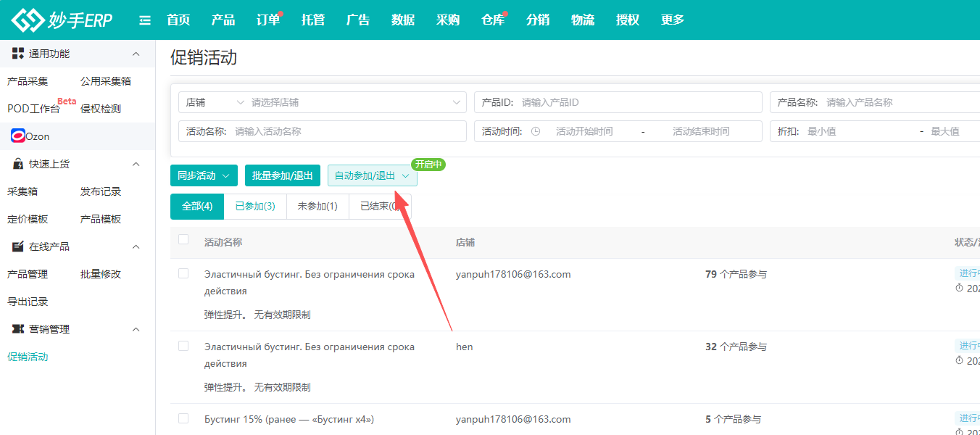The image size is (980, 435).
Task: Collapse the 快速上货 section
Action: point(136,164)
